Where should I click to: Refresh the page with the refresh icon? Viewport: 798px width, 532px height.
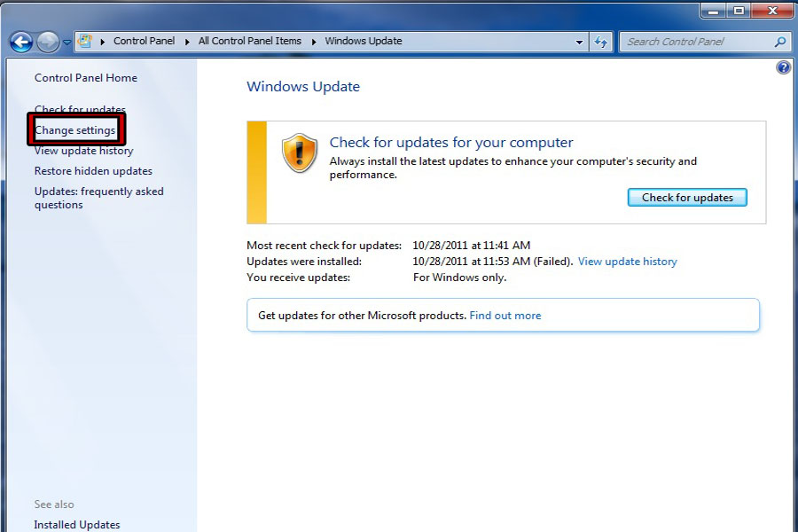point(600,43)
